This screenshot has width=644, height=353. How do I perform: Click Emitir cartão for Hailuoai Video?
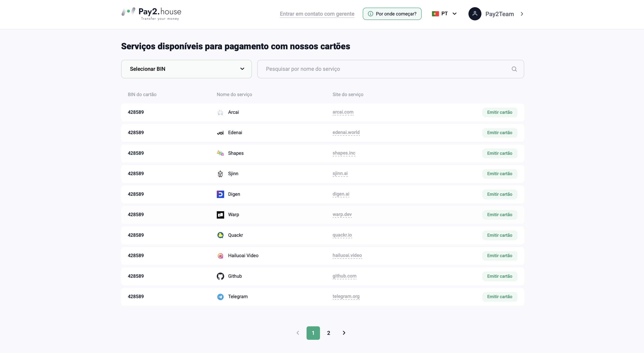coord(500,256)
